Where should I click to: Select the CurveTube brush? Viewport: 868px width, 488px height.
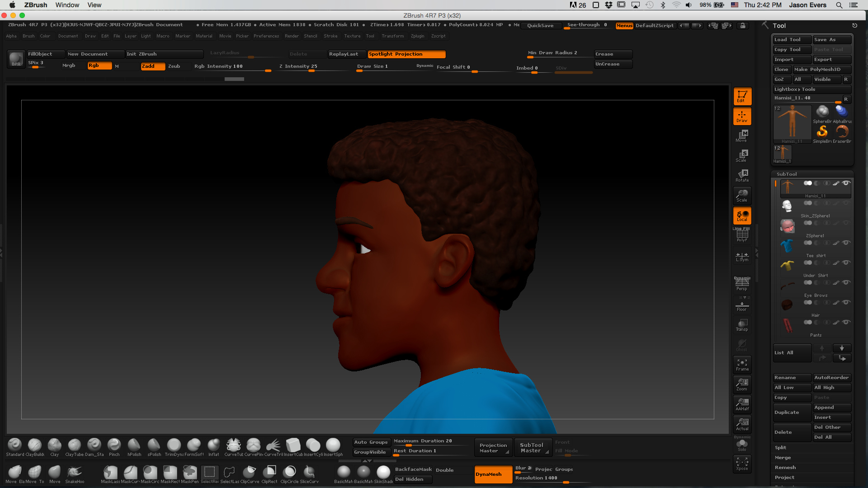(x=234, y=447)
